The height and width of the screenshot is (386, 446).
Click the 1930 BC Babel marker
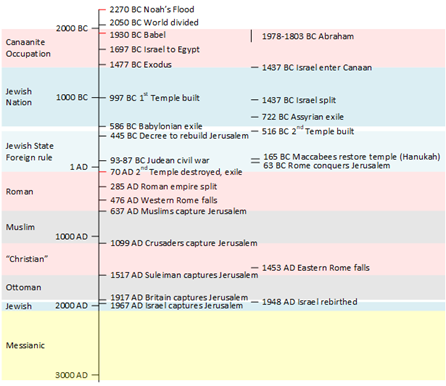pyautogui.click(x=138, y=35)
